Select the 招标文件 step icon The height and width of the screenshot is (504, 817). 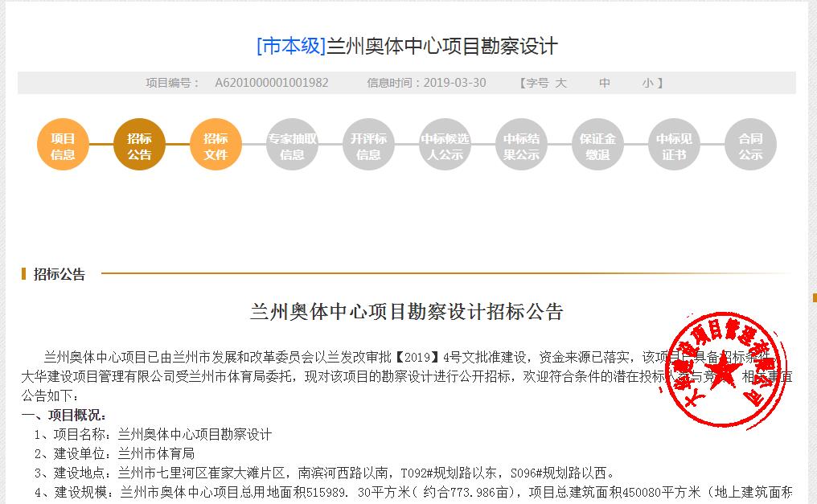tap(216, 144)
